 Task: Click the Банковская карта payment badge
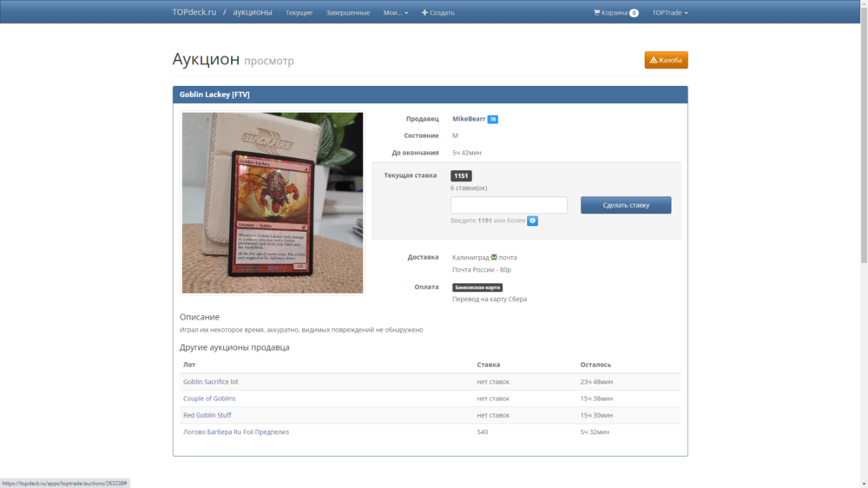click(x=477, y=287)
